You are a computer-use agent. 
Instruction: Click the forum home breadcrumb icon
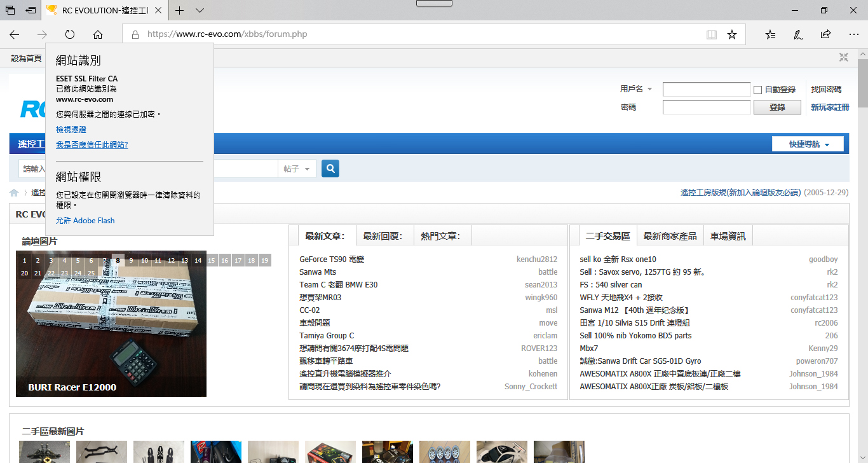click(x=14, y=193)
